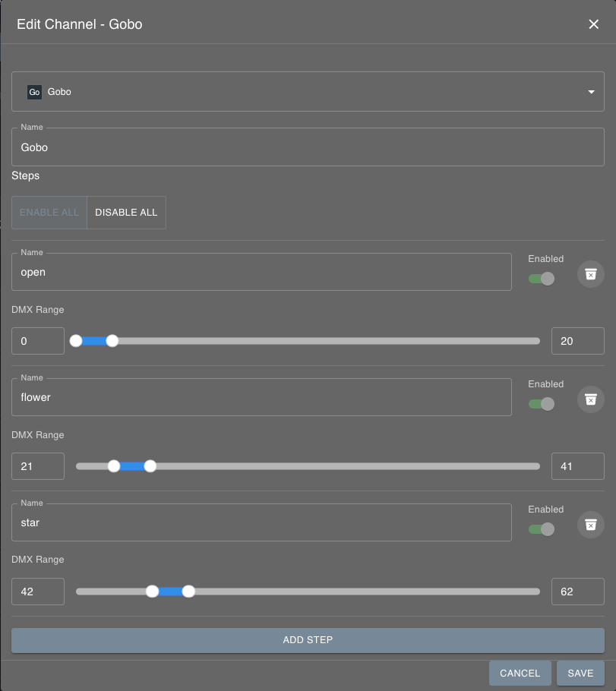
Task: Focus the step name field 'flower'
Action: (x=261, y=397)
